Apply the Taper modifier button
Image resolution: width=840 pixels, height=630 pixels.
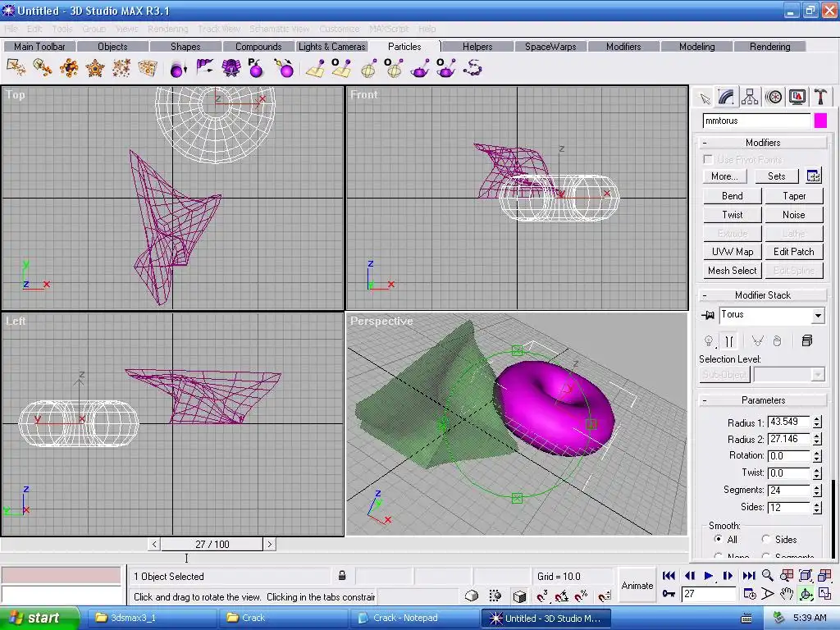[x=794, y=196]
